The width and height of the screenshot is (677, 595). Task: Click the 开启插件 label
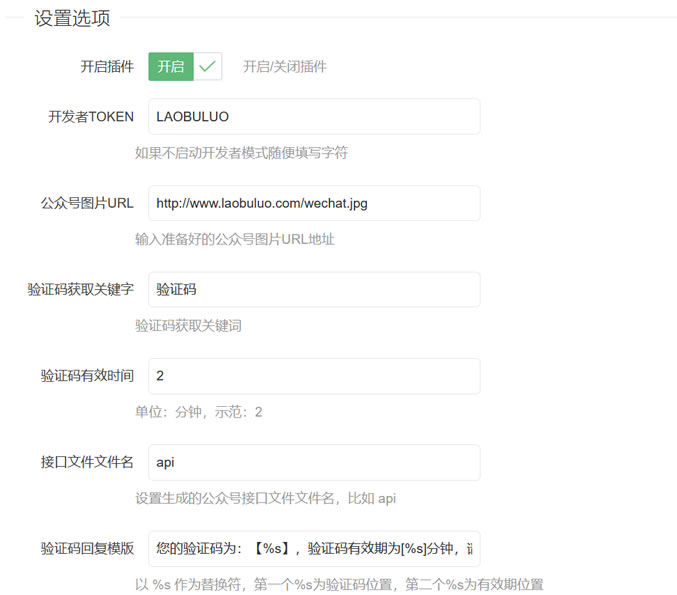click(107, 67)
